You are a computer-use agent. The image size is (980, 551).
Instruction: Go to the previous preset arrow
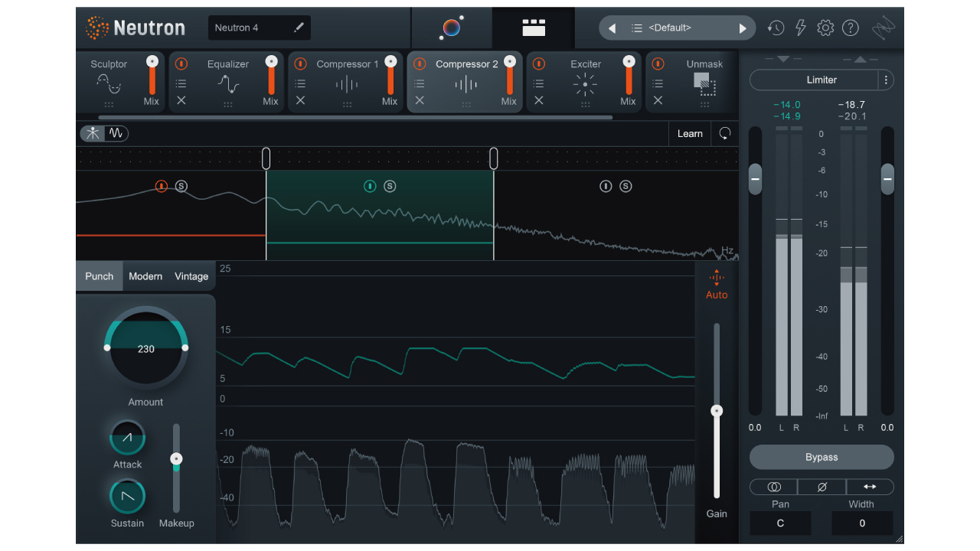(x=612, y=28)
